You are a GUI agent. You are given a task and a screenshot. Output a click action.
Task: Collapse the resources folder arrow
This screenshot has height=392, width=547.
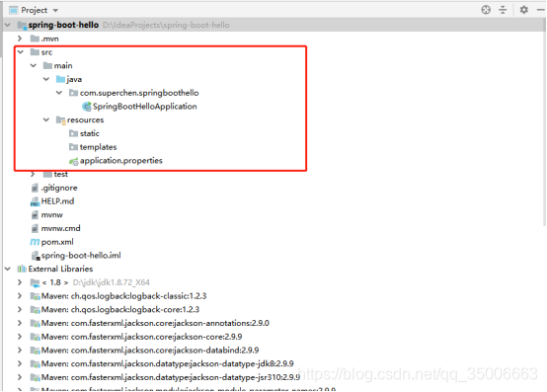coord(46,120)
